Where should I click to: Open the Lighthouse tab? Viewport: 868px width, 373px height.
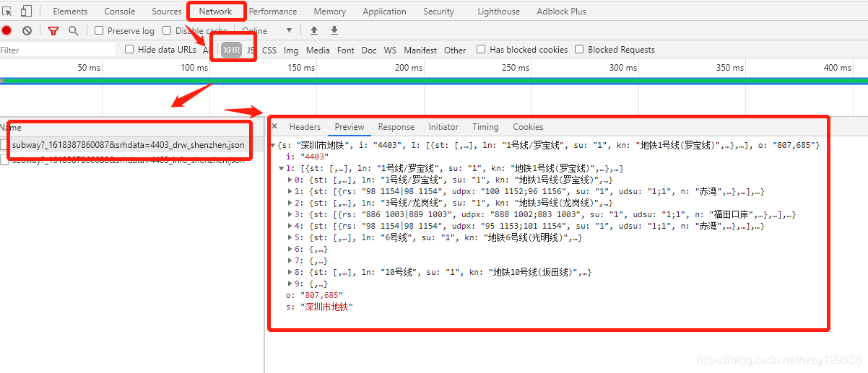tap(499, 12)
